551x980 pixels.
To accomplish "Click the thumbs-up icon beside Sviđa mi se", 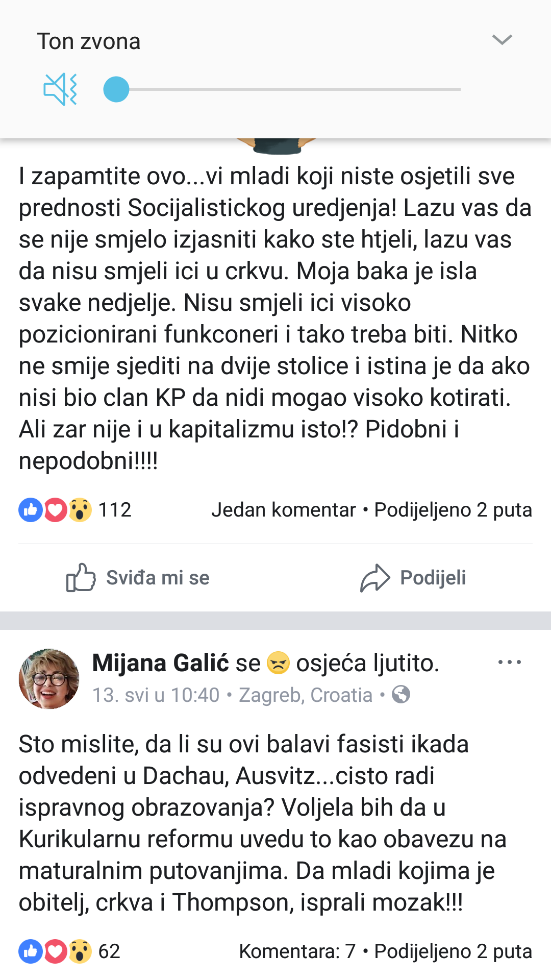I will coord(81,577).
